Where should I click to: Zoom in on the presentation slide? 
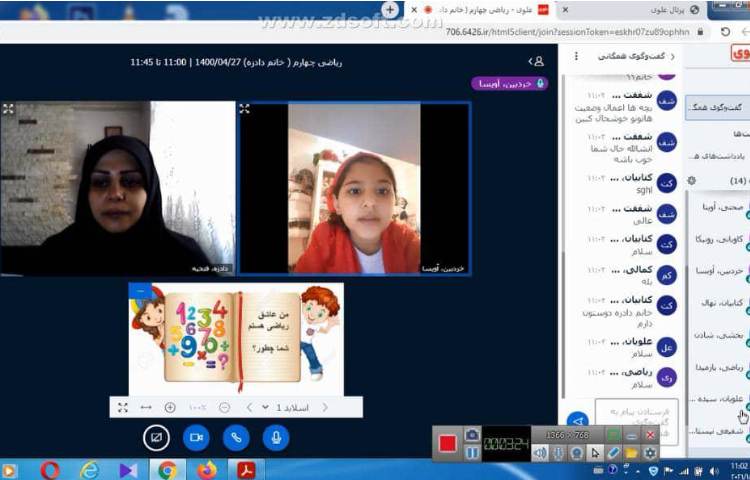(x=170, y=407)
